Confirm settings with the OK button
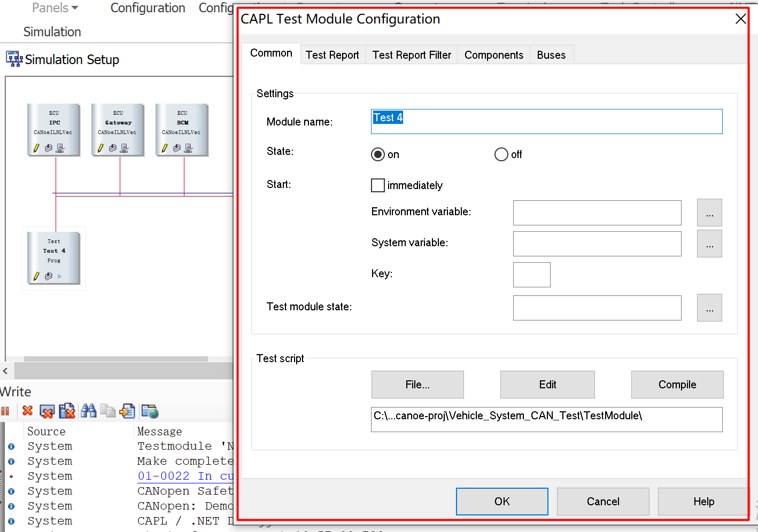758x532 pixels. coord(501,502)
